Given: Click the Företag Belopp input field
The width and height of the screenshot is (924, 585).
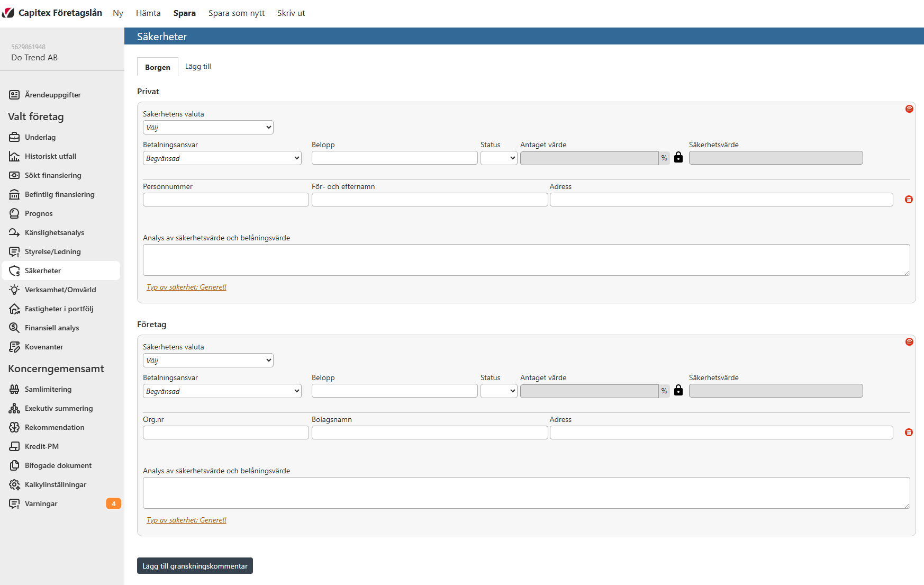Looking at the screenshot, I should click(395, 391).
